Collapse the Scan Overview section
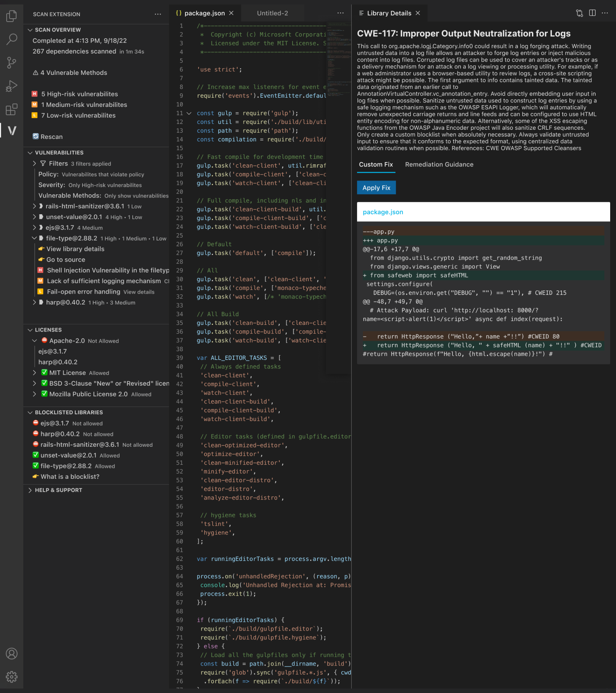 30,30
